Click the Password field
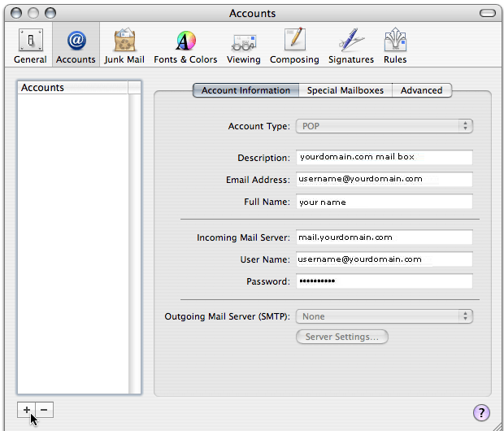This screenshot has height=431, width=504. (x=384, y=281)
